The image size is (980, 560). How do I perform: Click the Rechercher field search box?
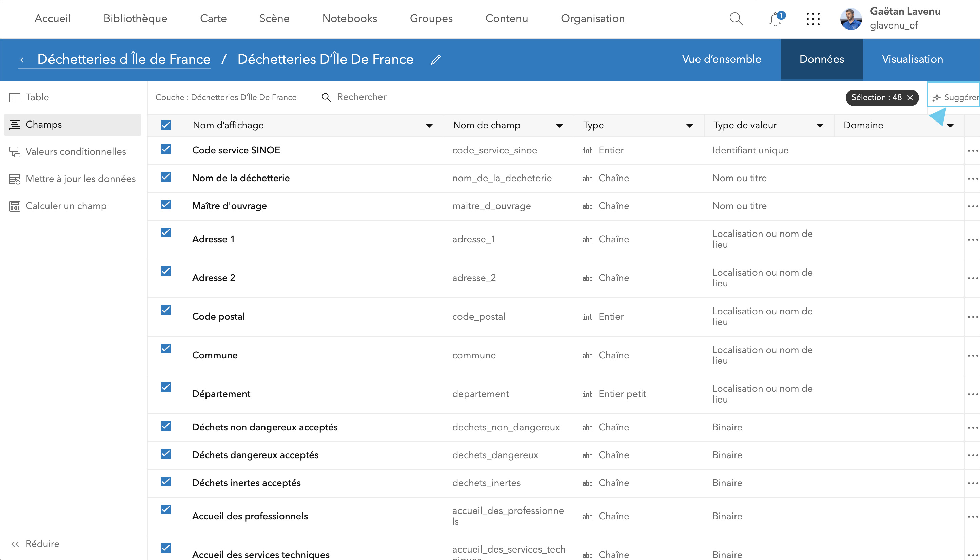pos(361,97)
